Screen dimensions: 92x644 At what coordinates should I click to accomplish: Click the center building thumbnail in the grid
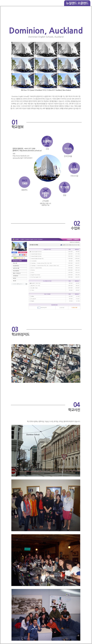coord(46,65)
